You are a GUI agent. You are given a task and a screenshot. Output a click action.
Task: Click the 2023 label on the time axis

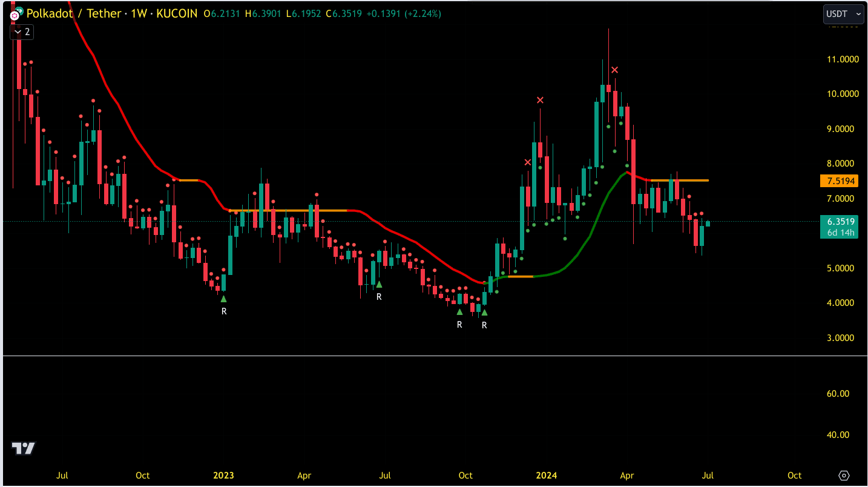223,475
